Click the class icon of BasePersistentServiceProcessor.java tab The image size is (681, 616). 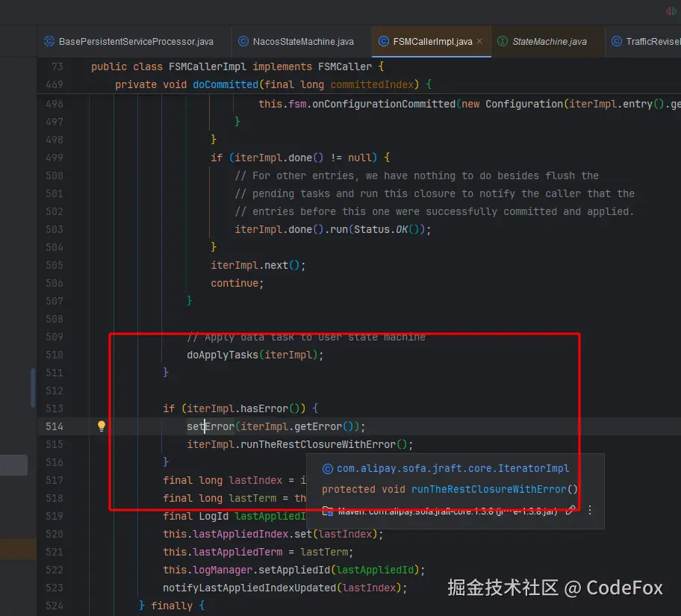tap(49, 41)
